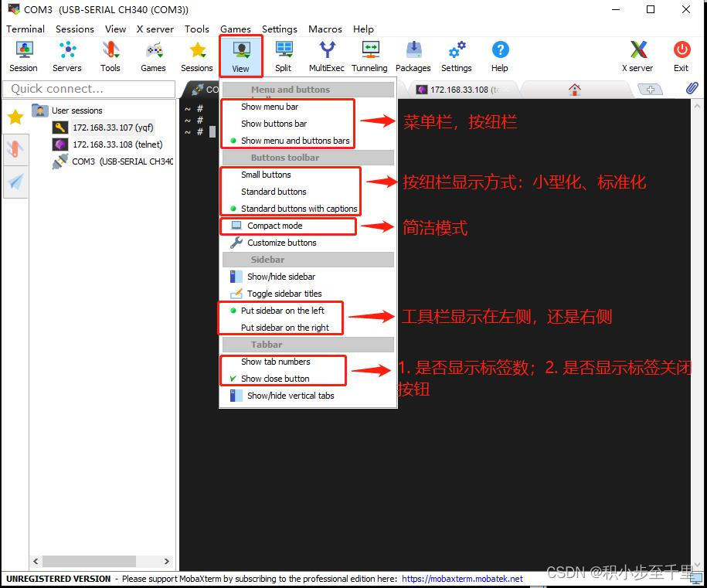Click the Help question mark icon
Viewport: 707px width, 588px height.
click(500, 56)
